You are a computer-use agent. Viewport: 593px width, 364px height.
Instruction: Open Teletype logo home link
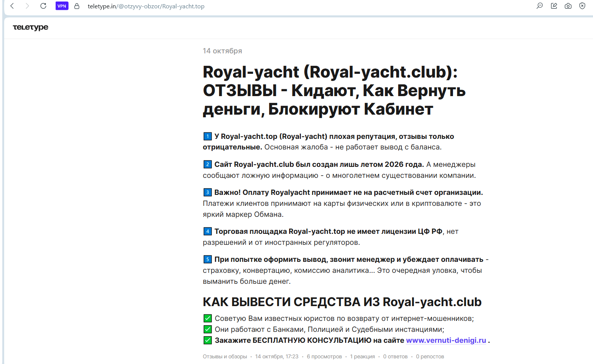click(31, 27)
